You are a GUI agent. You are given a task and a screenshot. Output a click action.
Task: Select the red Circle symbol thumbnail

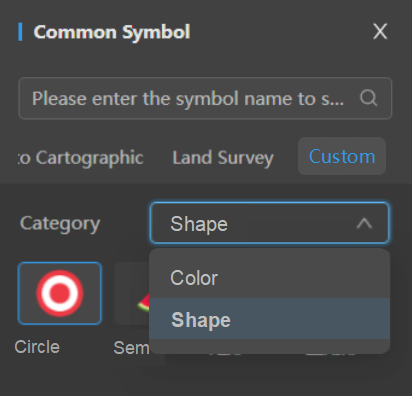tap(60, 293)
